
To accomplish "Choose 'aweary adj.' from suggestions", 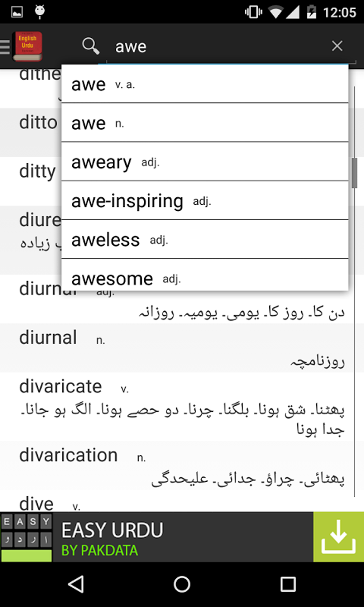I will pos(205,162).
